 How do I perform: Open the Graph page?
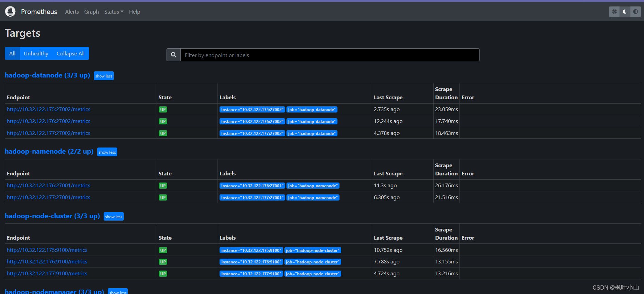point(91,12)
